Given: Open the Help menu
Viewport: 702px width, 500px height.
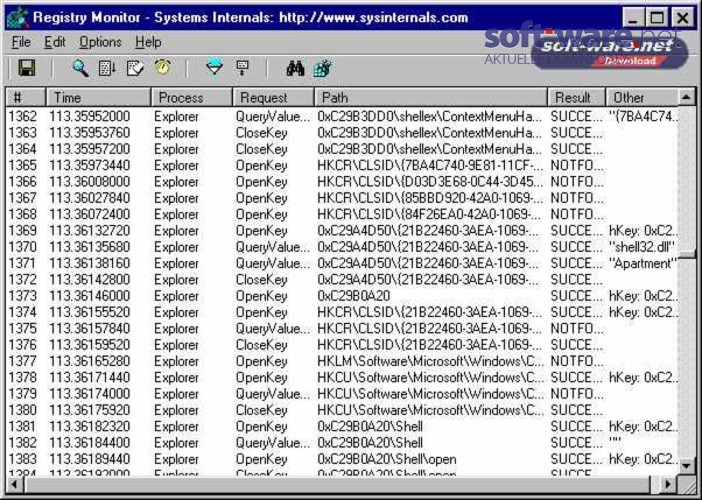Looking at the screenshot, I should click(x=148, y=42).
